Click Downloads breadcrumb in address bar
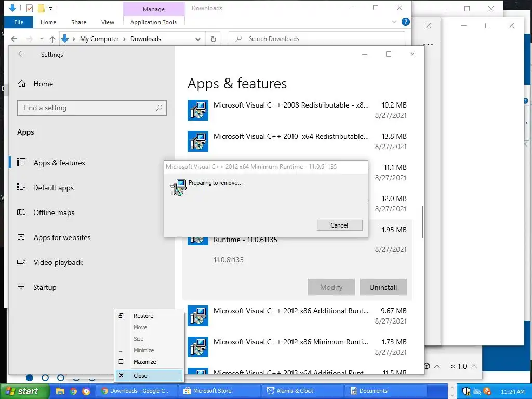532x399 pixels. pyautogui.click(x=145, y=39)
